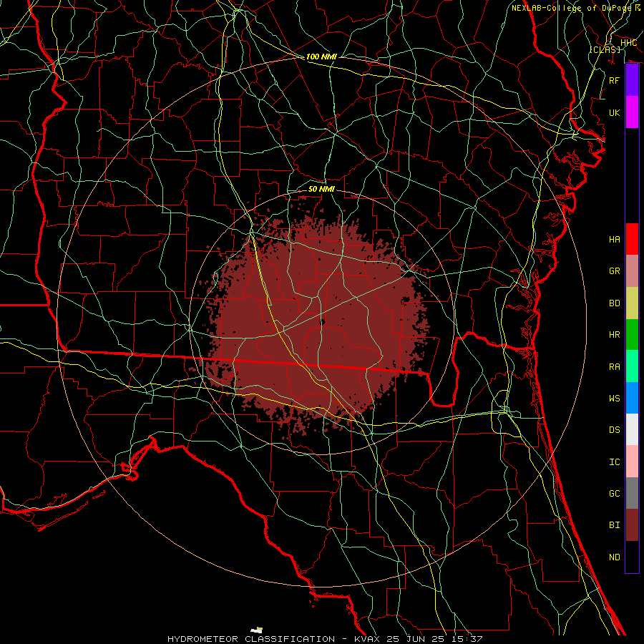Viewport: 644px width, 644px height.
Task: Click the HR legend label
Action: tap(614, 335)
